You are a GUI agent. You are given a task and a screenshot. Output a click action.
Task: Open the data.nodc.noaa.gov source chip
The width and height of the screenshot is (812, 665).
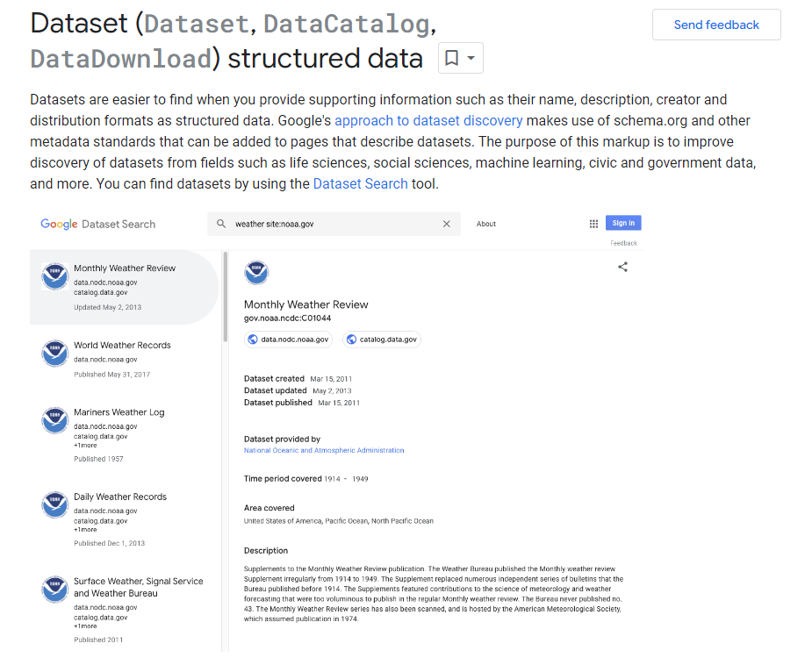[289, 339]
